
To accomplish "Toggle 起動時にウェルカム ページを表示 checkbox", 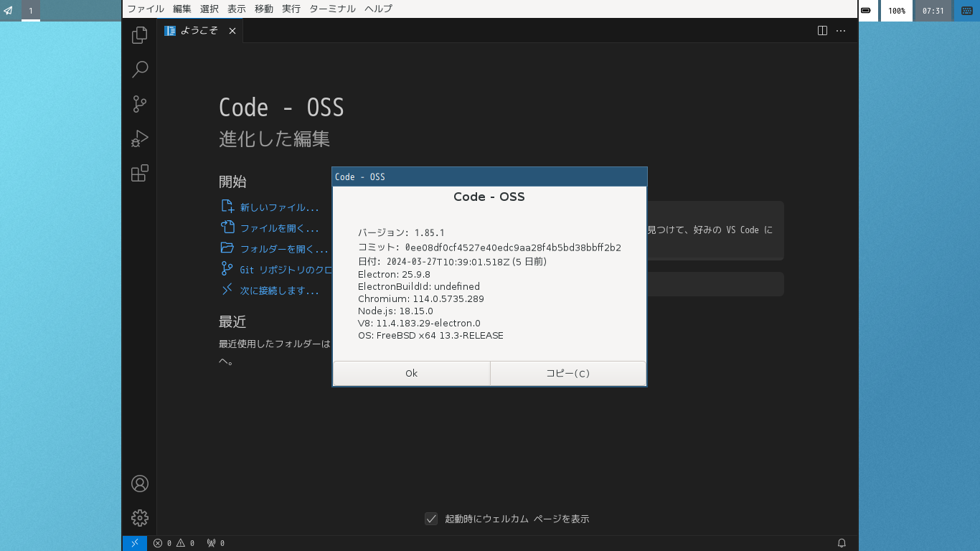I will pos(431,519).
